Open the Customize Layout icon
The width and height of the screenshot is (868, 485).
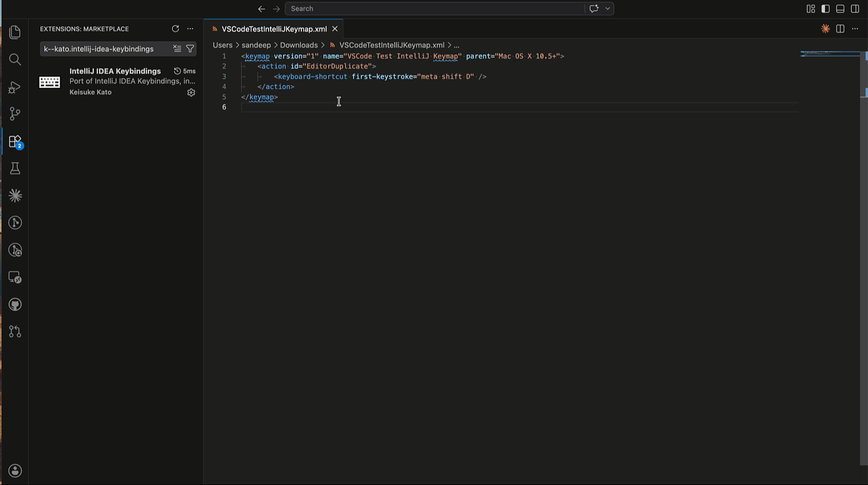click(810, 9)
